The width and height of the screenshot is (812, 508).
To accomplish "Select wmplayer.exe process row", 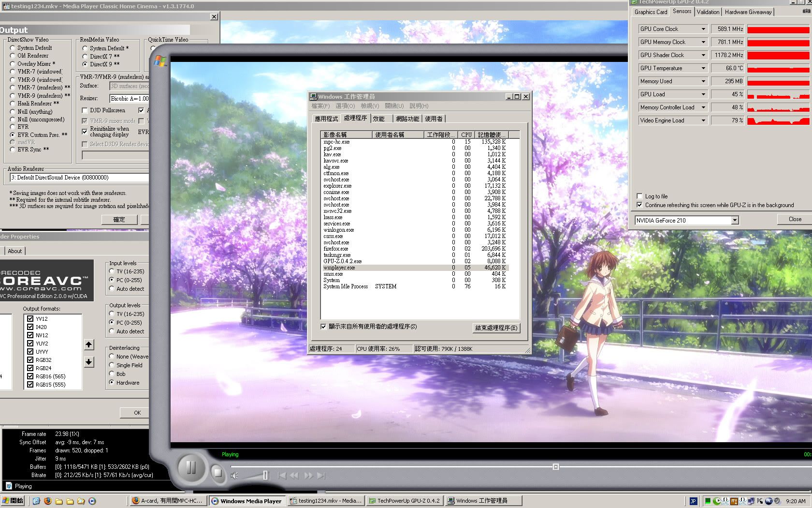I will [x=415, y=268].
